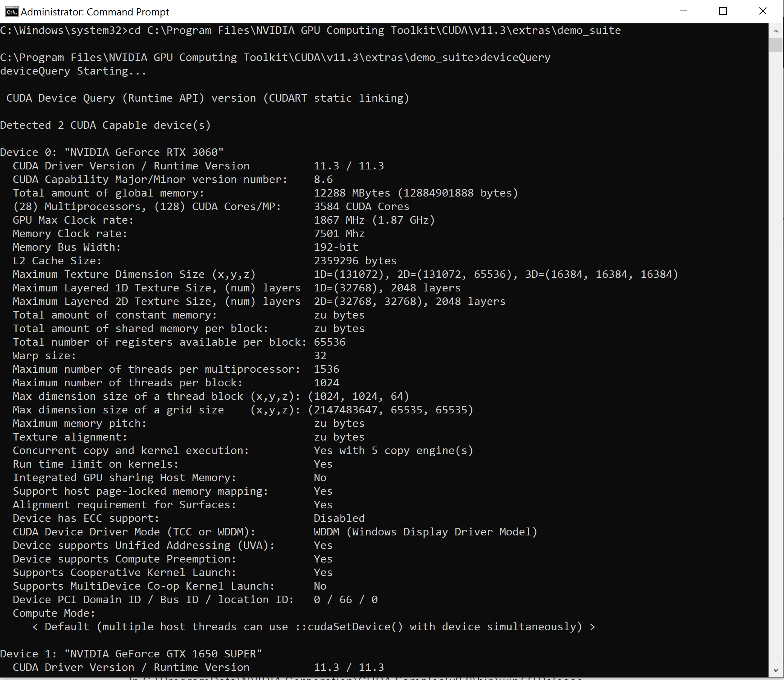The height and width of the screenshot is (680, 784).
Task: Click the 'WDDM (Windows Display Driver Model)' text
Action: [425, 532]
